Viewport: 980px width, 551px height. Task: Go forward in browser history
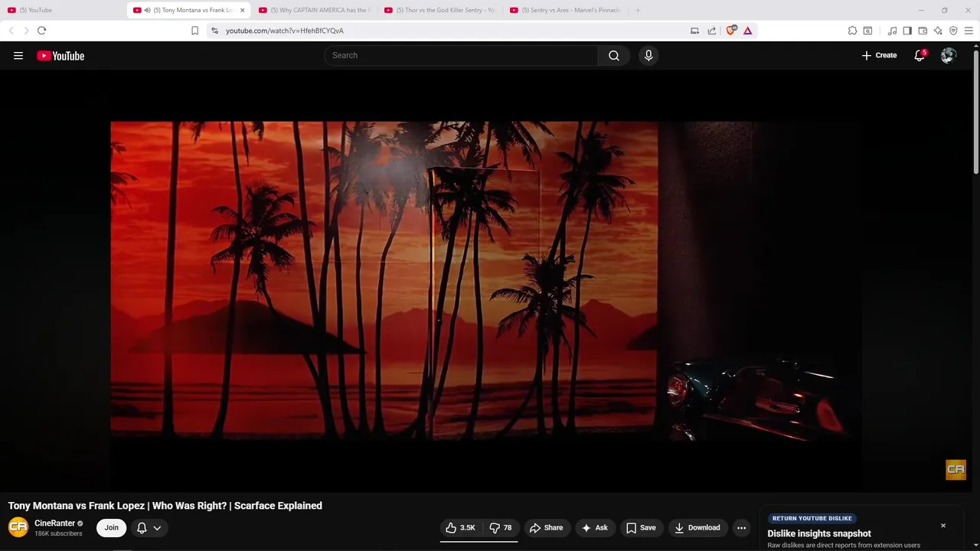coord(26,31)
